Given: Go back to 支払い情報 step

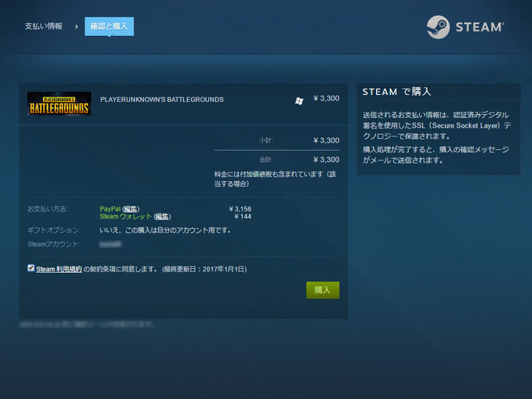Looking at the screenshot, I should [x=43, y=26].
